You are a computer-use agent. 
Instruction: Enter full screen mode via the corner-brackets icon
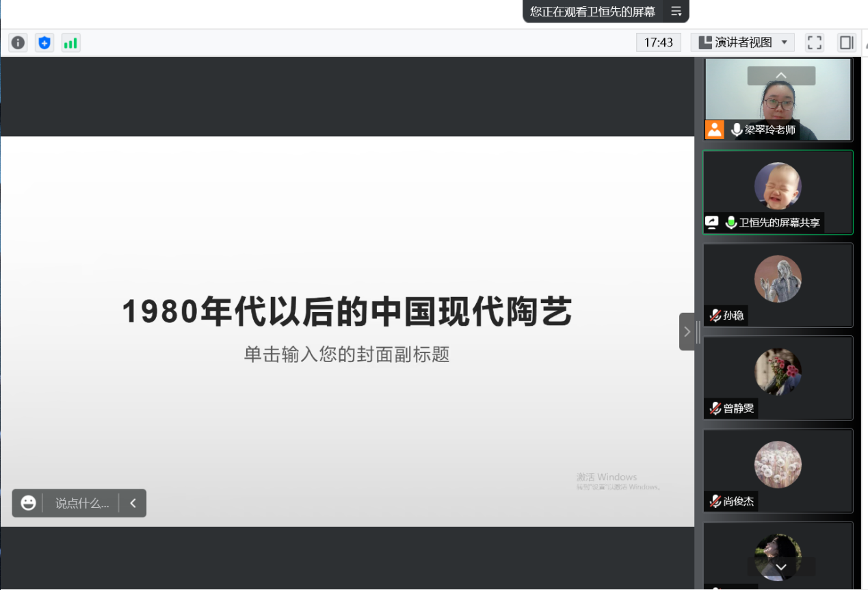tap(814, 42)
